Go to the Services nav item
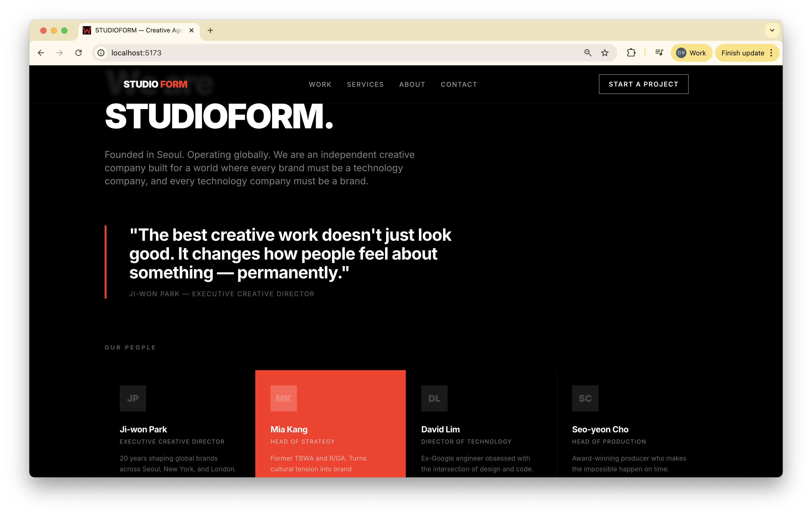This screenshot has width=812, height=516. (x=365, y=85)
